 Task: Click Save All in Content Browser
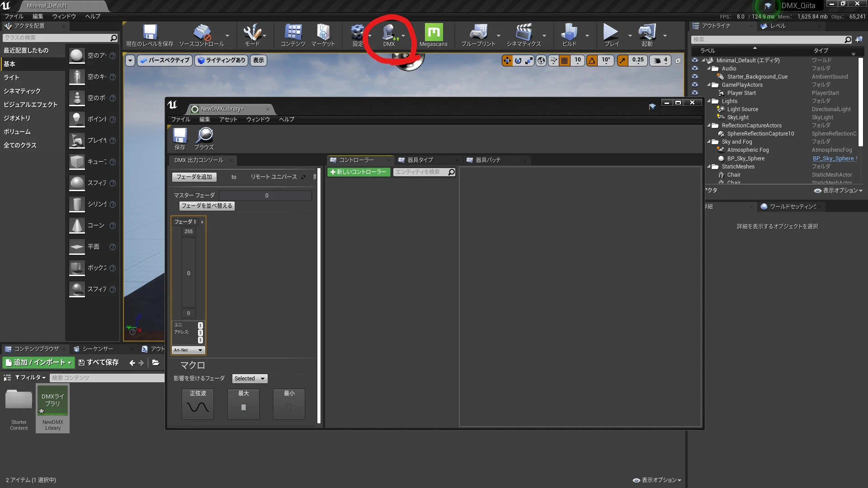click(x=98, y=362)
